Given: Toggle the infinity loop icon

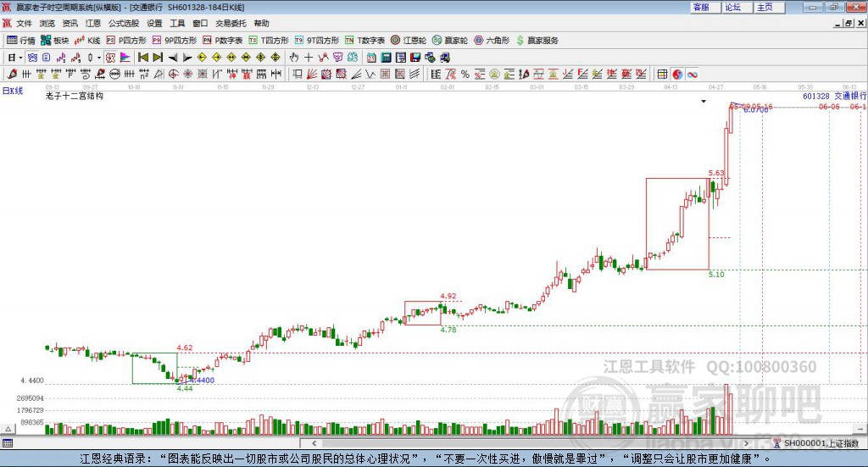Looking at the screenshot, I should click(692, 74).
